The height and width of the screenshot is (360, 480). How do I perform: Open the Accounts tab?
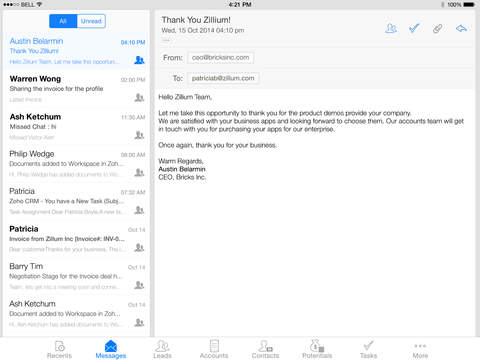(214, 349)
